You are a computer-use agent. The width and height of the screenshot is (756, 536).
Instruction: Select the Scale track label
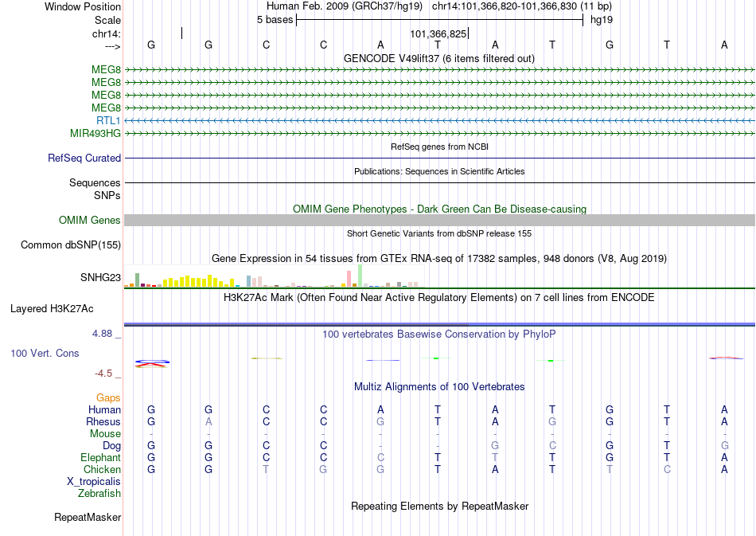(x=107, y=20)
